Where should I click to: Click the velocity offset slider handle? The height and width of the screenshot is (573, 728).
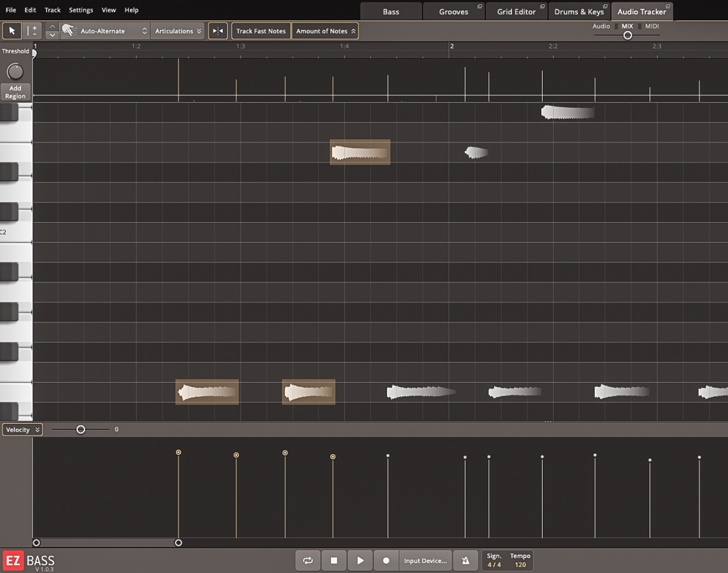click(80, 429)
